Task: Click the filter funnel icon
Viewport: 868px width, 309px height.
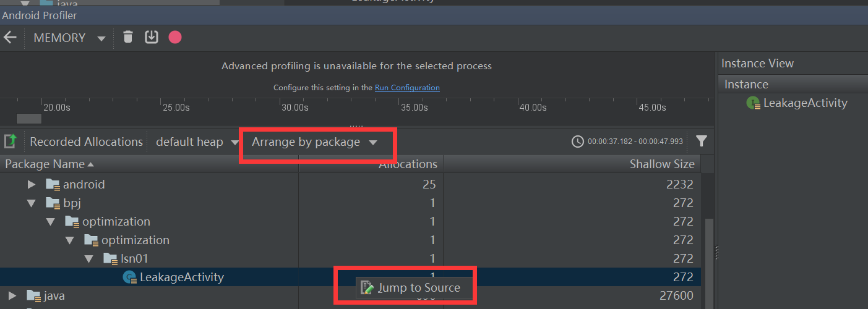Action: [701, 142]
